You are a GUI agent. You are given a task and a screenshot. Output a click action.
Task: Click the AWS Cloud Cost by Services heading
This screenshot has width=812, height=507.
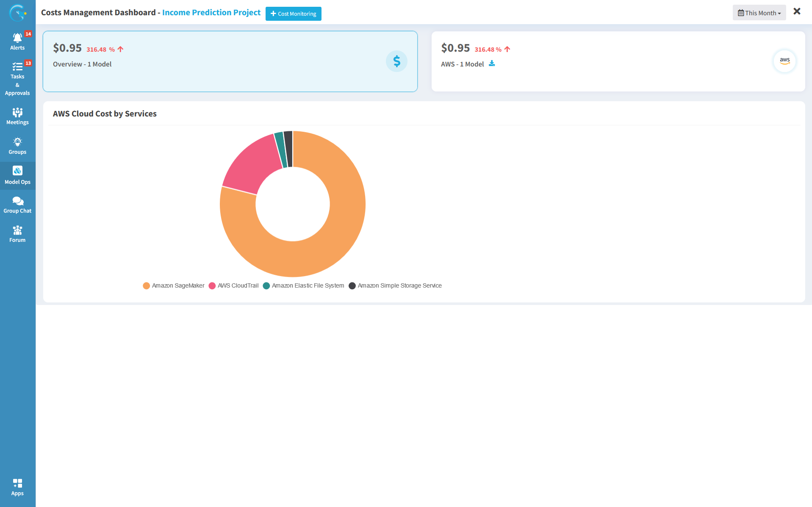105,114
